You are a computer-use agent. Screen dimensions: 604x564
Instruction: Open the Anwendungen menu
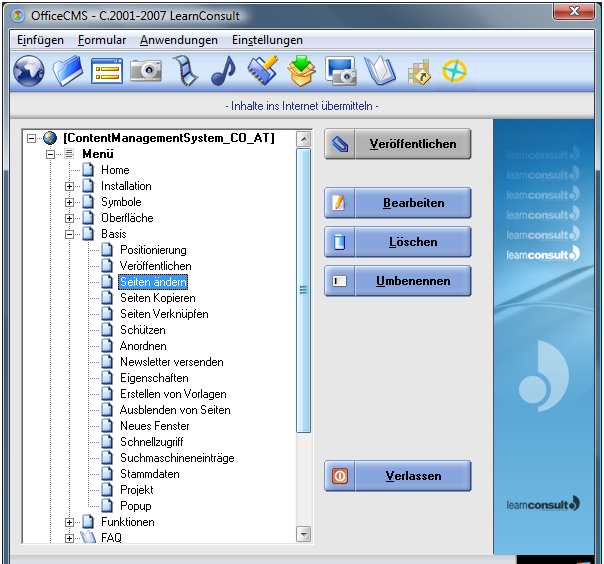click(x=179, y=40)
